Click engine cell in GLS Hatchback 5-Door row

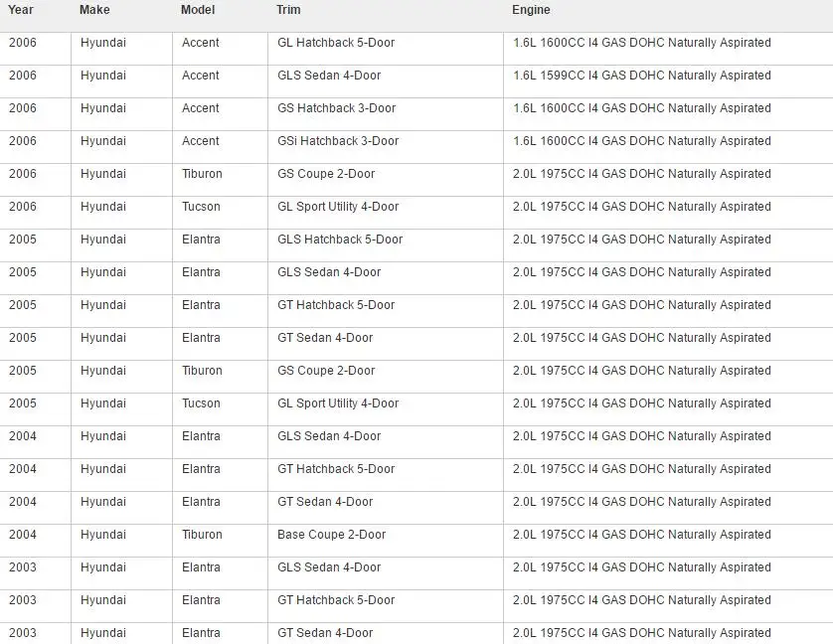pos(642,240)
